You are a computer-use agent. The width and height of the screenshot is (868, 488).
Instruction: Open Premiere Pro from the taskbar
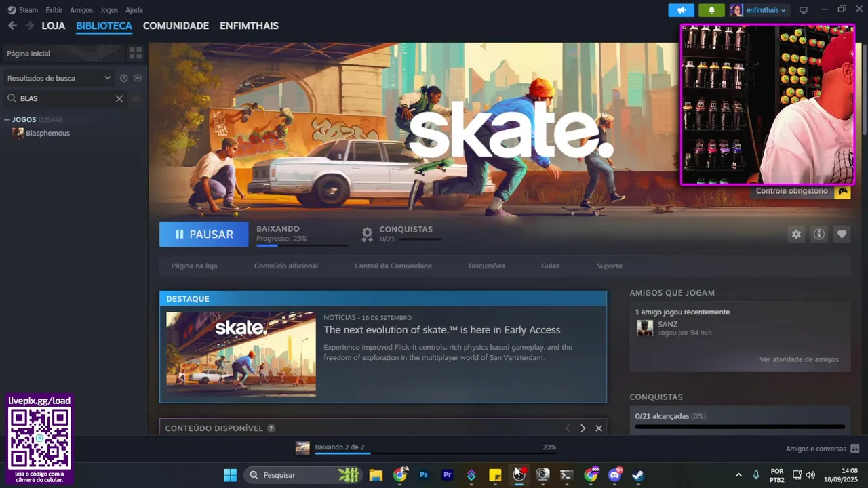pos(448,474)
